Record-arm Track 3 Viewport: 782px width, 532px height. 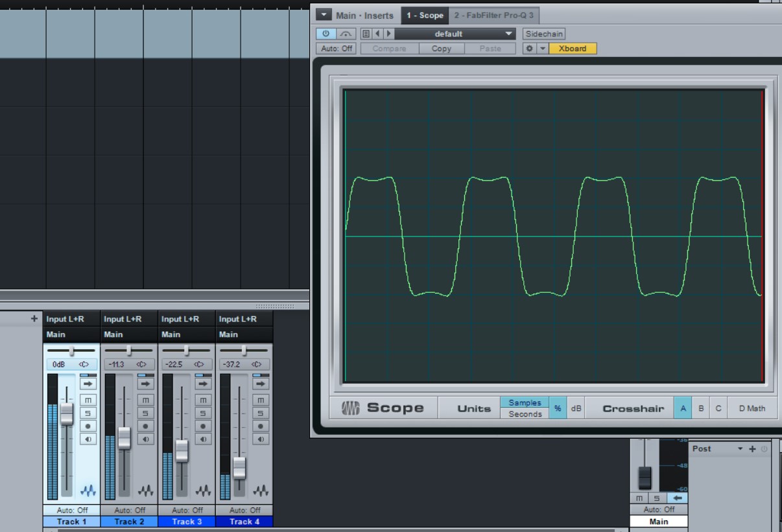(203, 426)
